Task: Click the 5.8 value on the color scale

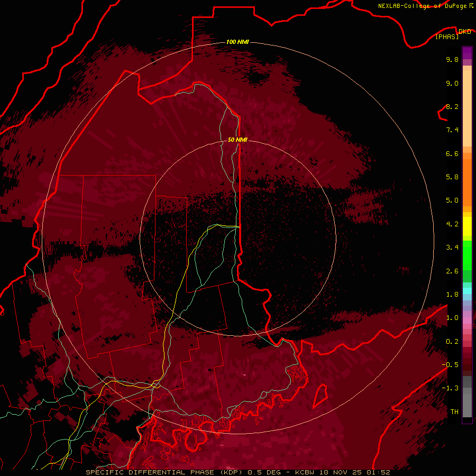Action: [x=452, y=177]
